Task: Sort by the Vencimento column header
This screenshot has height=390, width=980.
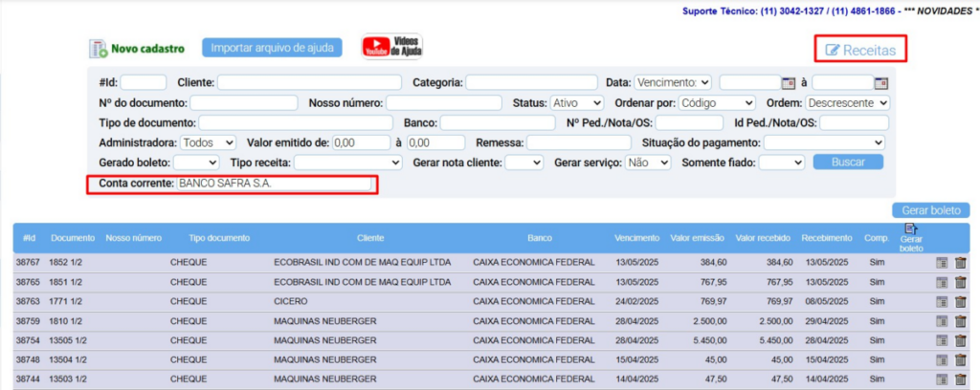Action: tap(636, 238)
